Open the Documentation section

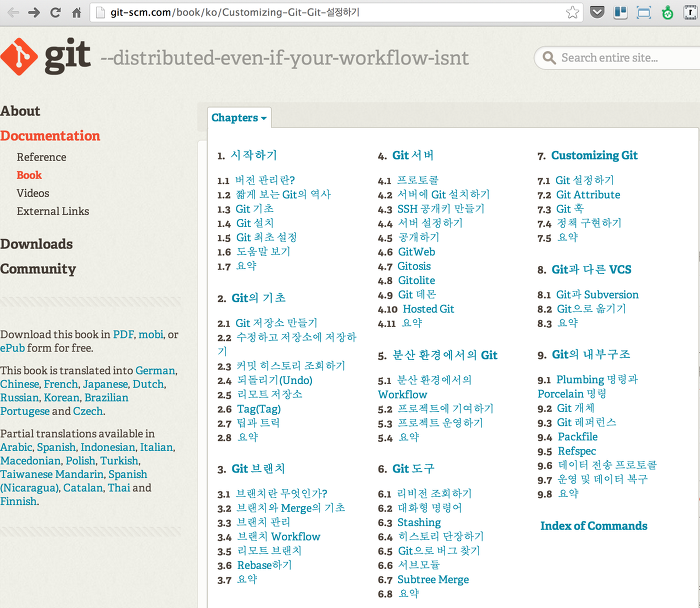(50, 136)
